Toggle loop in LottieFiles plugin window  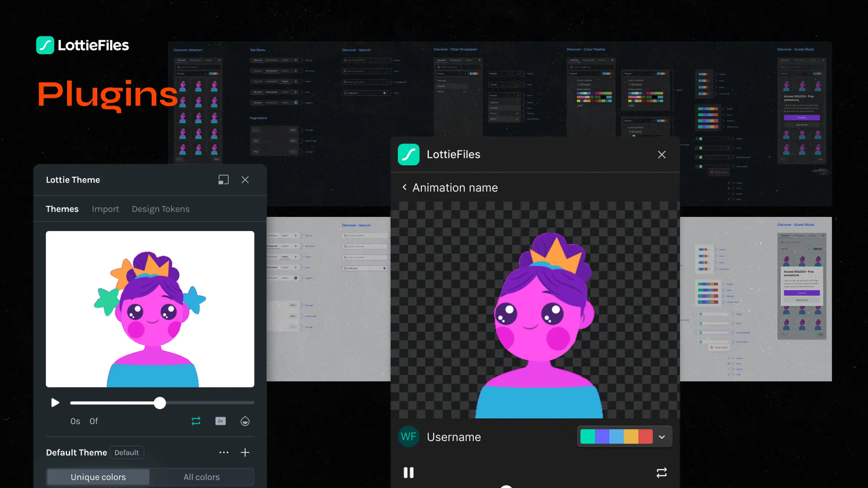point(662,473)
